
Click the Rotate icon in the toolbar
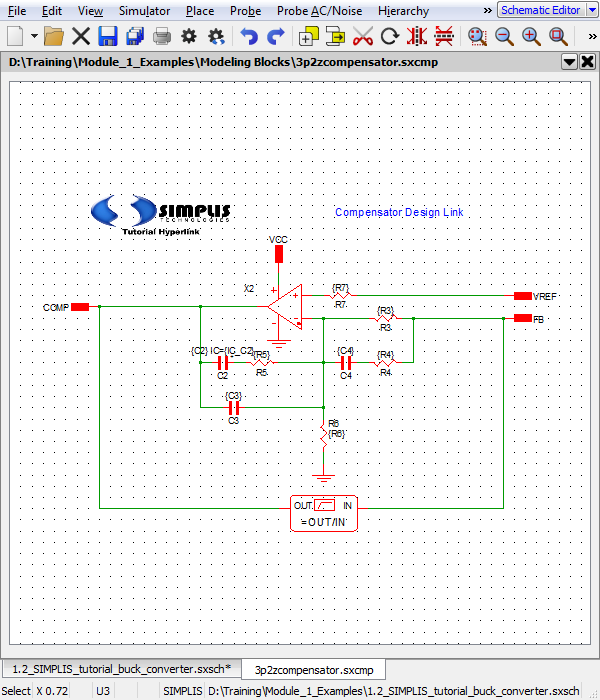[390, 36]
